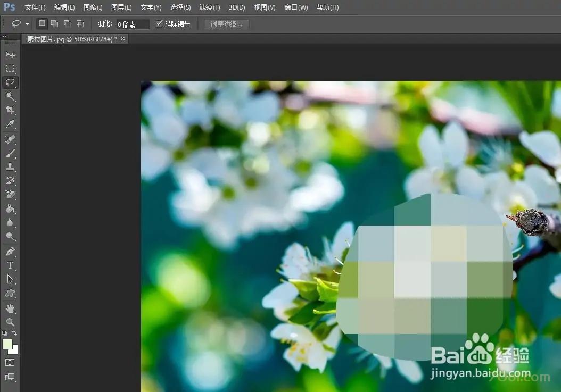This screenshot has height=392, width=561.
Task: Choose Intersect with Selection mode
Action: [80, 24]
